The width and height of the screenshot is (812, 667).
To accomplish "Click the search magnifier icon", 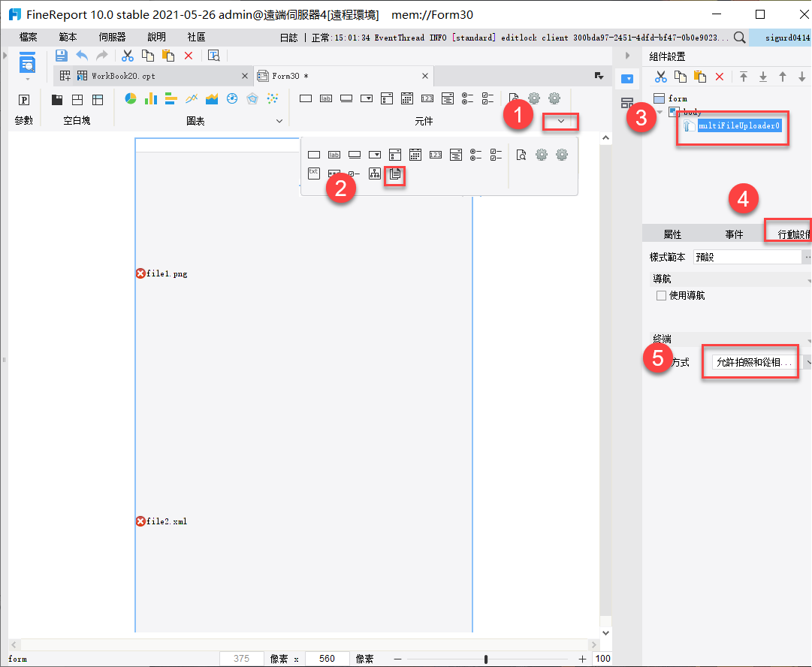I will (x=739, y=38).
